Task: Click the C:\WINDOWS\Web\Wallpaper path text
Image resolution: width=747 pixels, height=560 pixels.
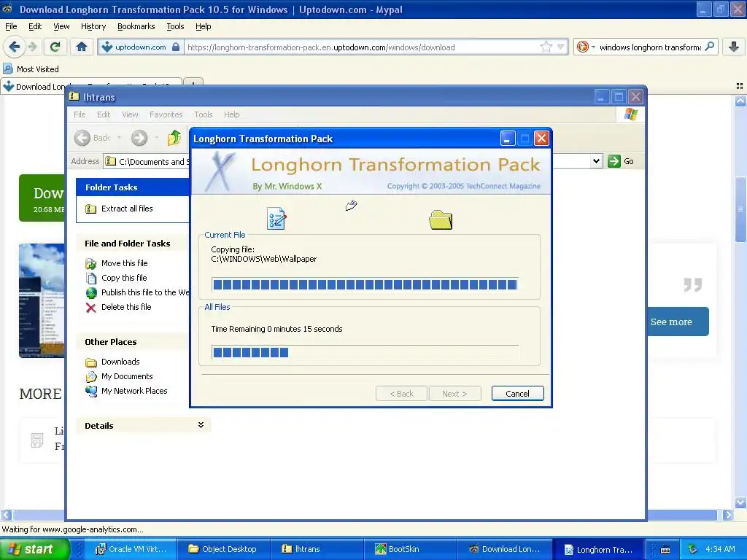Action: [264, 259]
